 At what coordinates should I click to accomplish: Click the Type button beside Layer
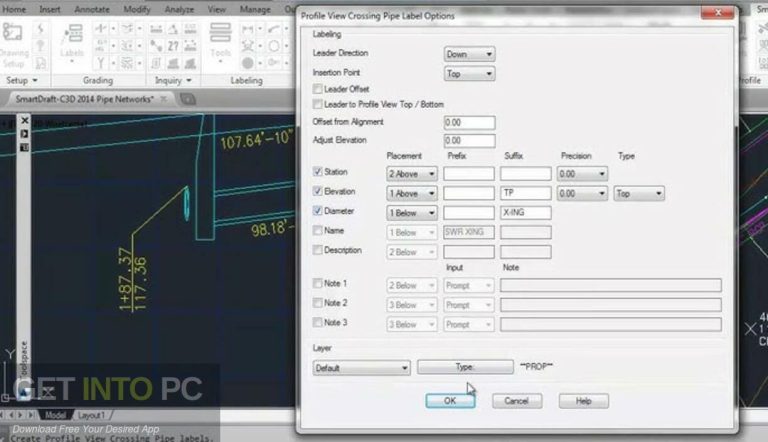point(464,368)
